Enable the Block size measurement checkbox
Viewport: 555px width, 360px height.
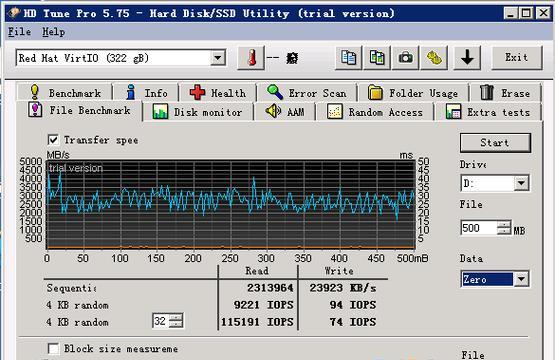coord(53,349)
